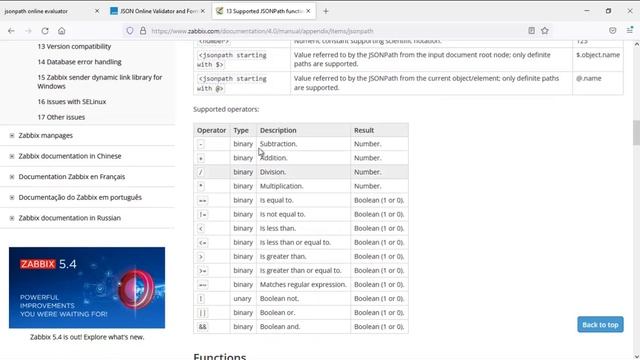Open 15 Zabbix sender dynamic link library
Screen dimensions: 640x360
(x=100, y=82)
